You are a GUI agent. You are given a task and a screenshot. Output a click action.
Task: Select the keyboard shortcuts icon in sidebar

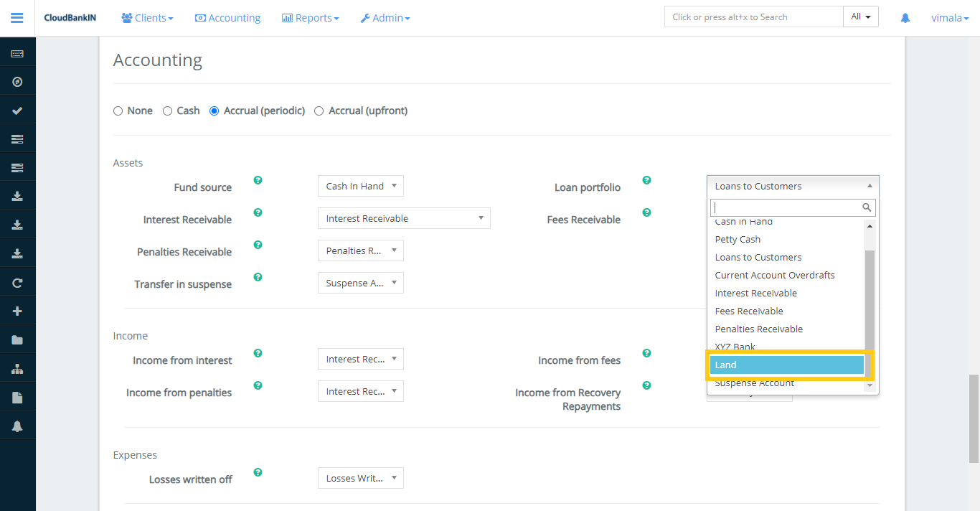[17, 52]
